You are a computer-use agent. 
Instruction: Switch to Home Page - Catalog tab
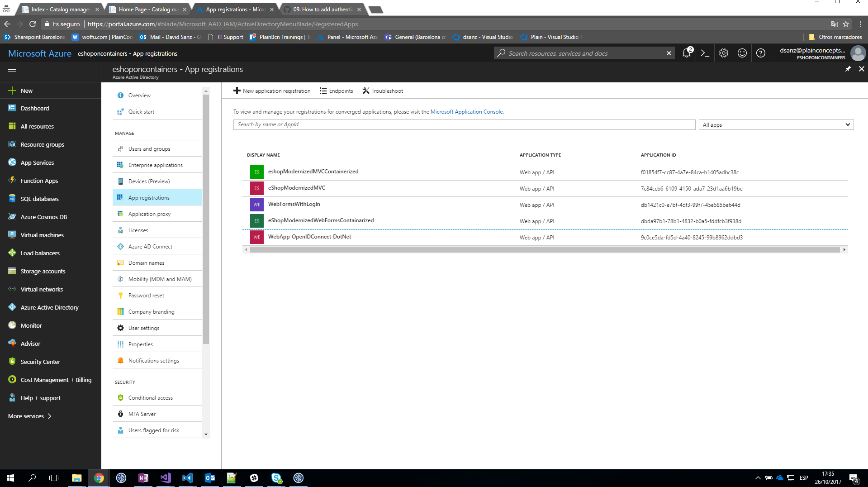(147, 10)
